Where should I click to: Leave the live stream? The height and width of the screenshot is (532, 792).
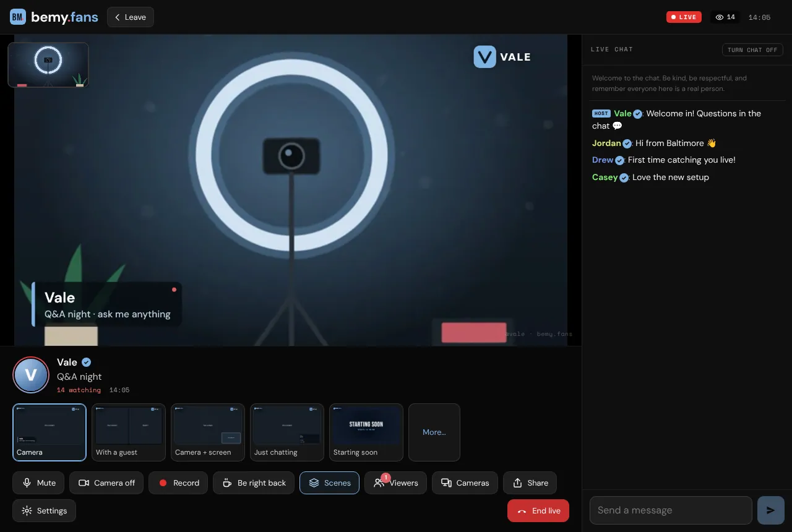(131, 17)
